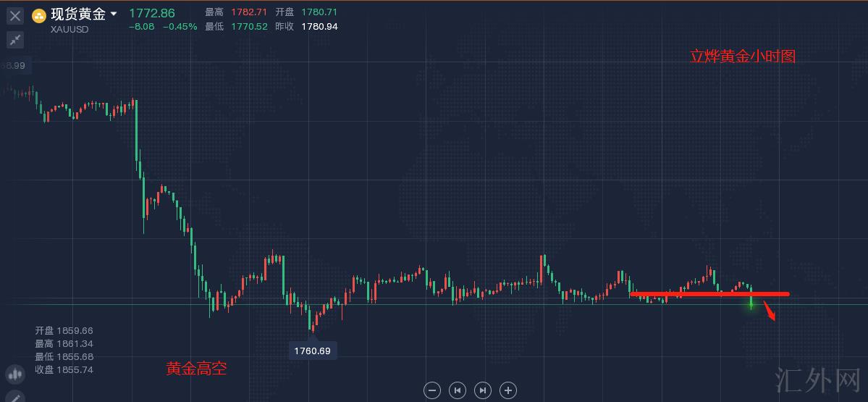Click the collapse fullscreen arrows icon
Screen dimensions: 868x402
tap(15, 40)
